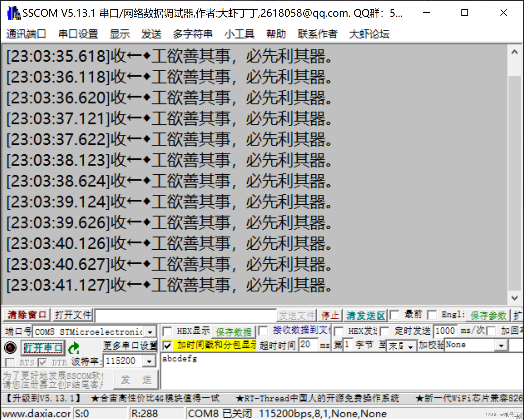This screenshot has height=420, width=524.
Task: Click the RT-Thread ad link
Action: tap(317, 398)
